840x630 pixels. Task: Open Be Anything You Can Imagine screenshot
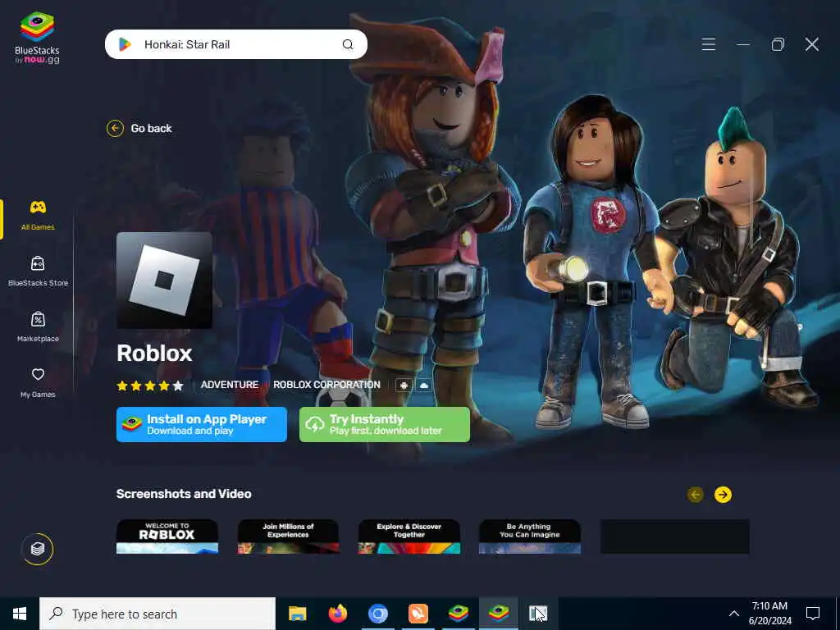coord(530,536)
